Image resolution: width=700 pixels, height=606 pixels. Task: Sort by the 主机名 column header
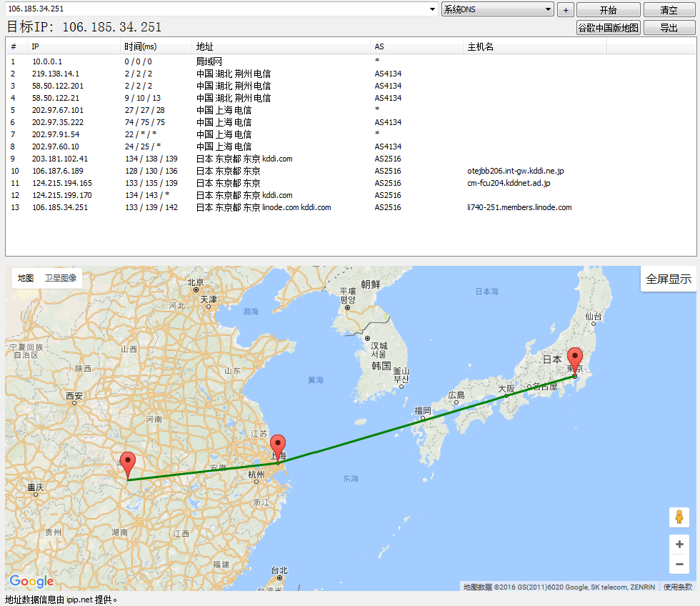535,46
